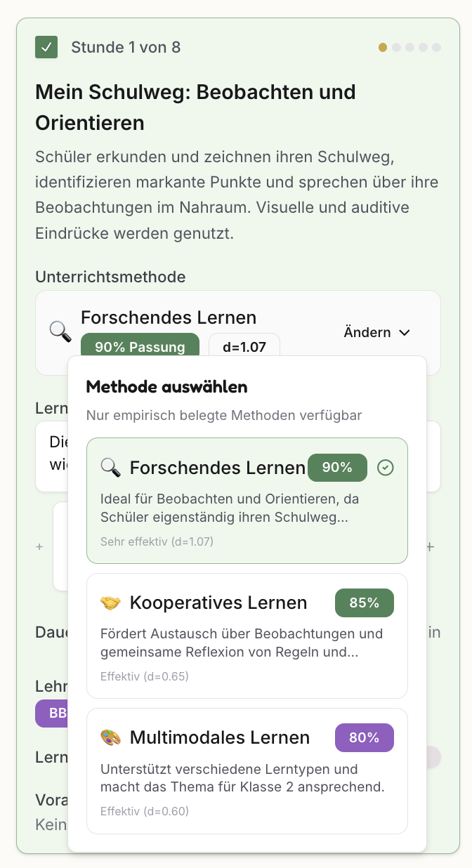Click the plus icon at left edge
Image resolution: width=472 pixels, height=868 pixels.
pos(39,546)
